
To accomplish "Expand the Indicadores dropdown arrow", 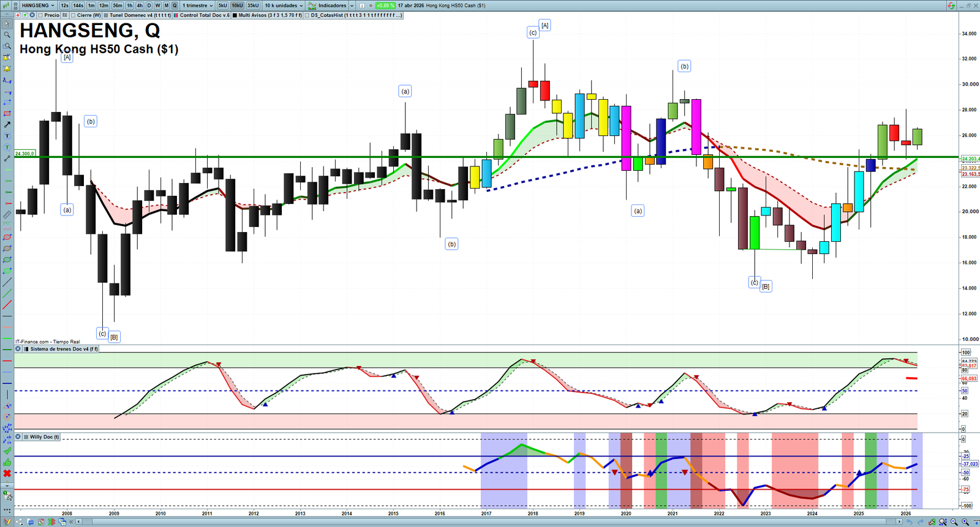I will 352,6.
